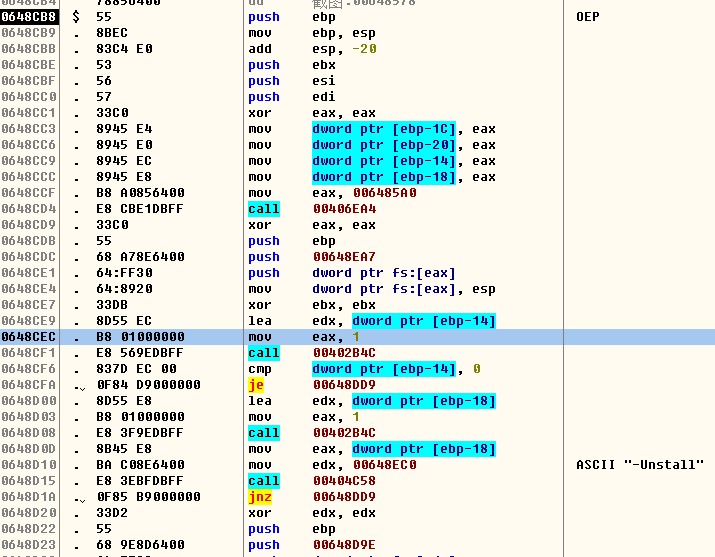Image resolution: width=715 pixels, height=557 pixels.
Task: Select 'dword ptr [ebp-20], eax' operand
Action: [404, 145]
